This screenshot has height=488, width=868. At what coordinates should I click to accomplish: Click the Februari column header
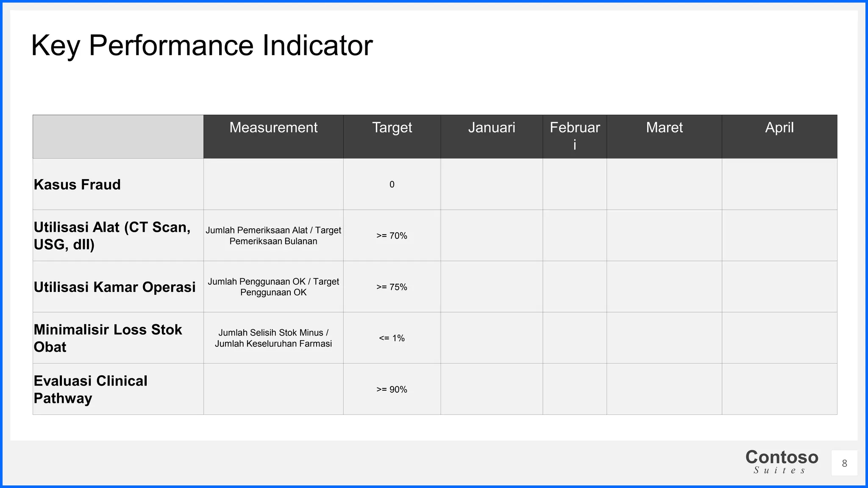(575, 136)
